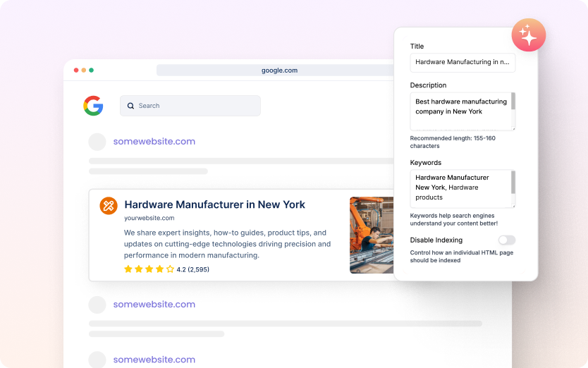Click the orange yourwebsite.com site icon
The width and height of the screenshot is (588, 368).
pyautogui.click(x=109, y=206)
